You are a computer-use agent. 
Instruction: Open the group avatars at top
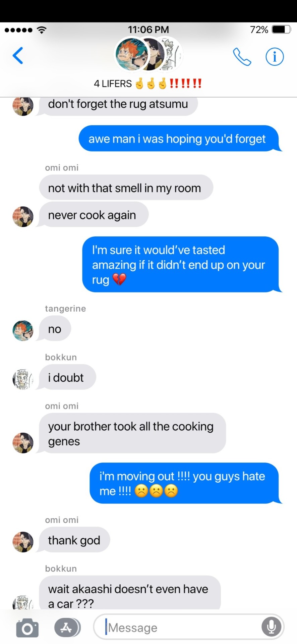click(148, 54)
